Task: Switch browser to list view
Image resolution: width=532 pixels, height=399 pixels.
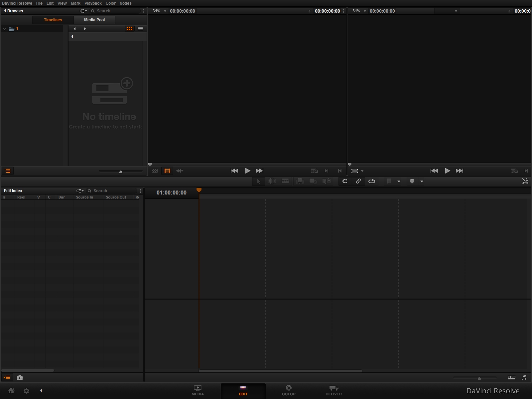Action: click(x=140, y=29)
